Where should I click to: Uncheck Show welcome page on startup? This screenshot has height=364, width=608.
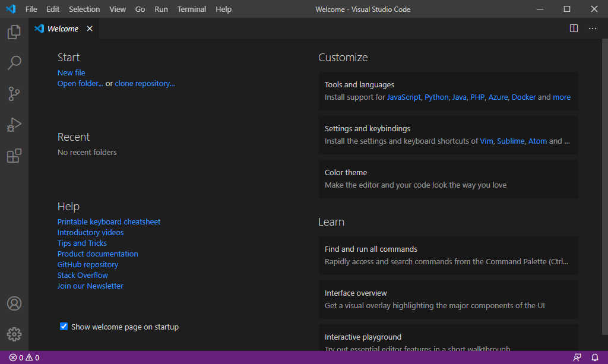tap(64, 327)
